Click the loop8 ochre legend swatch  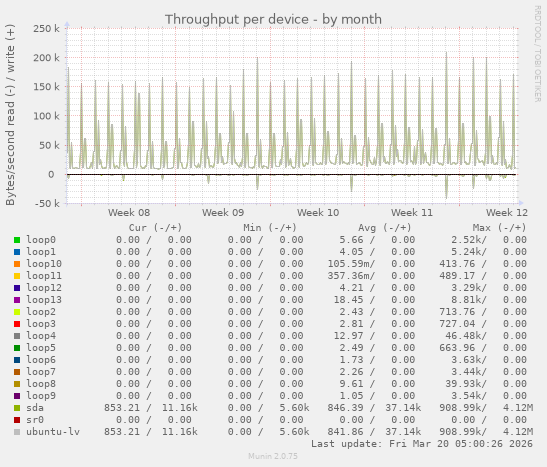pyautogui.click(x=17, y=384)
